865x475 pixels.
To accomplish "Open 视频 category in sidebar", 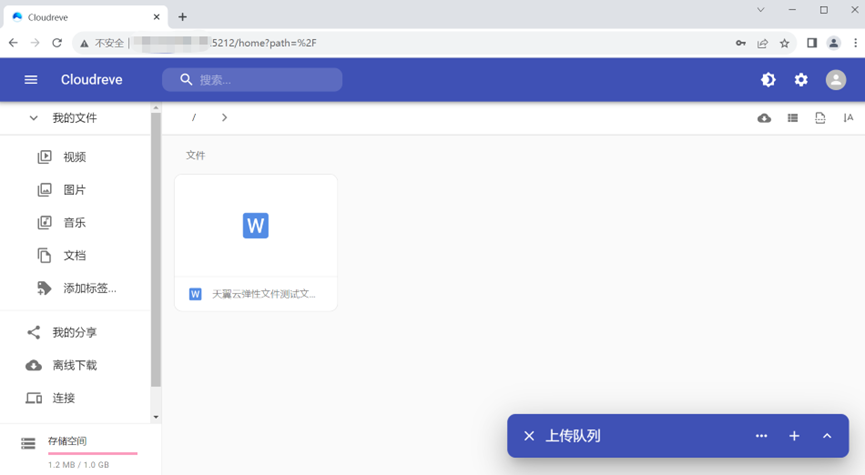I will 74,157.
